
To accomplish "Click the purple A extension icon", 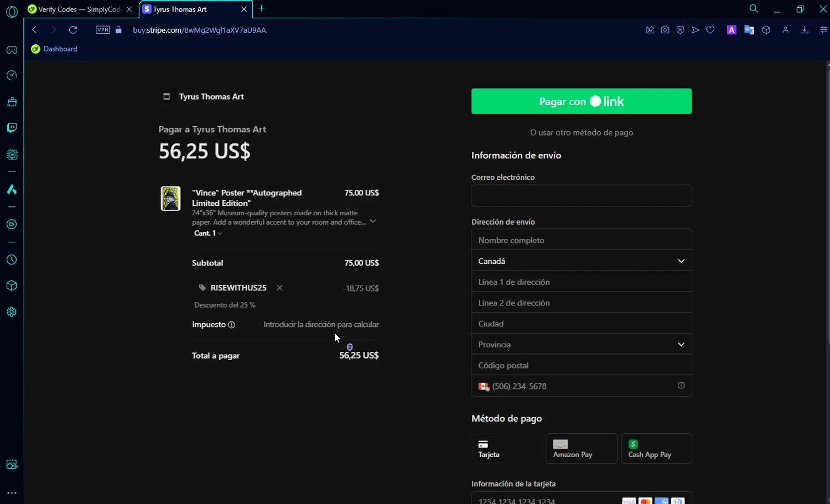I will (x=732, y=30).
